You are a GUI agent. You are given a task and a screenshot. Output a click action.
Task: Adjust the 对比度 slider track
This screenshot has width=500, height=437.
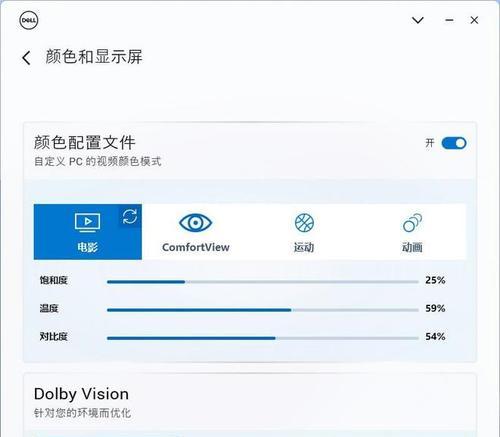click(263, 338)
